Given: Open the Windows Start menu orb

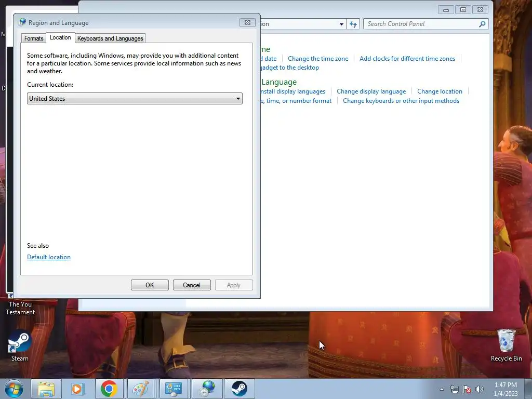Looking at the screenshot, I should (x=14, y=389).
